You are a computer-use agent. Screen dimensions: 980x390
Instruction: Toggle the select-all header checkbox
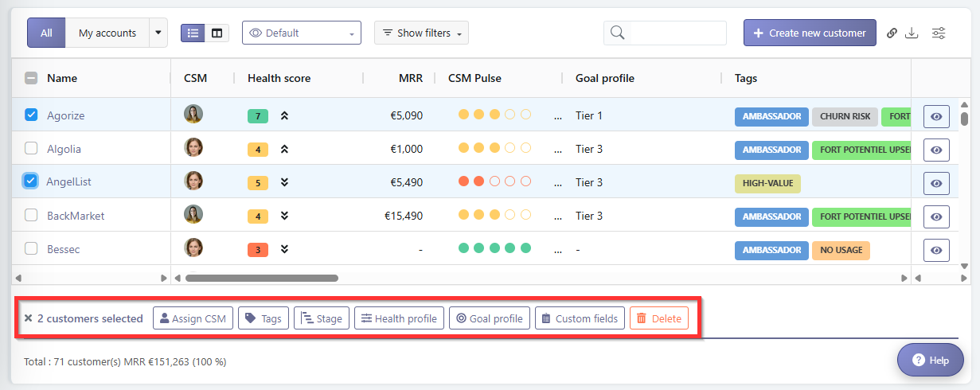(x=31, y=78)
